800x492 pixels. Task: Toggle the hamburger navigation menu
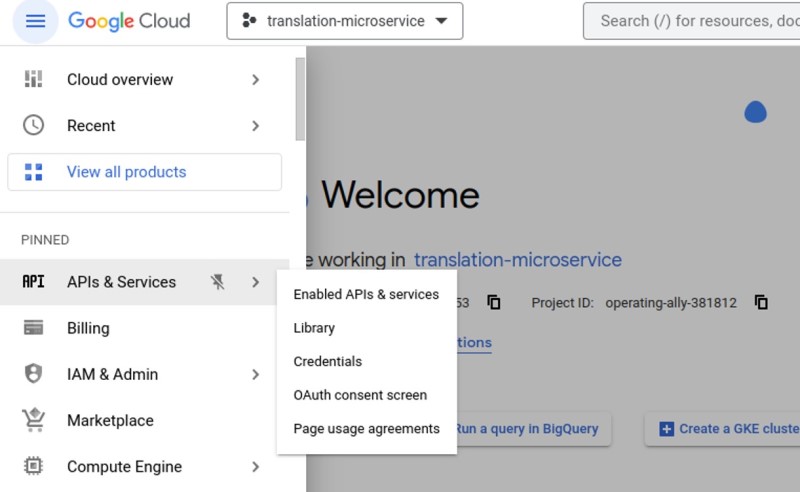coord(35,21)
